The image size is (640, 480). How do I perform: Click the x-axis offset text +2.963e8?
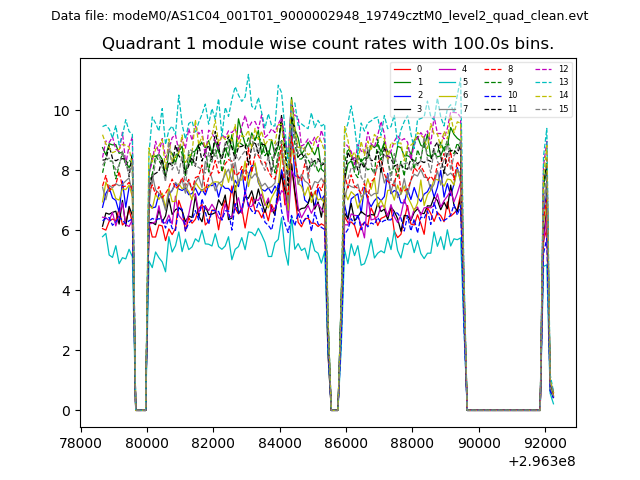542,461
